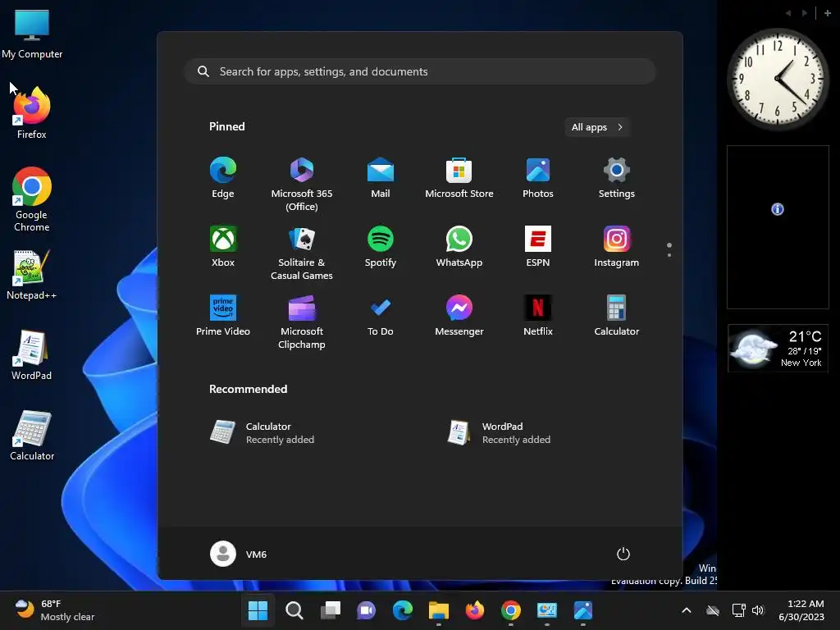This screenshot has width=840, height=630.
Task: Open the Power options button
Action: 623,554
